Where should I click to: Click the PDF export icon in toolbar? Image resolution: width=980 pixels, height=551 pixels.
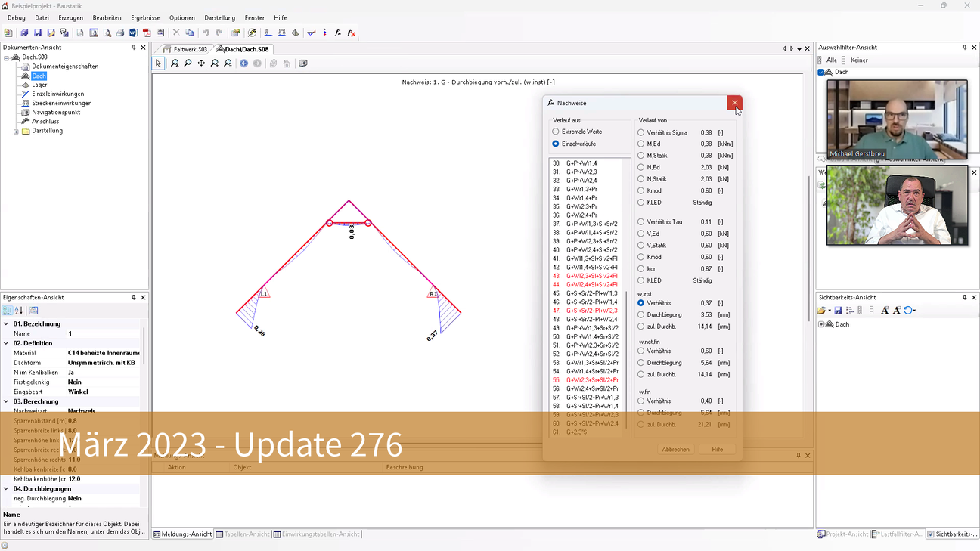pos(147,33)
